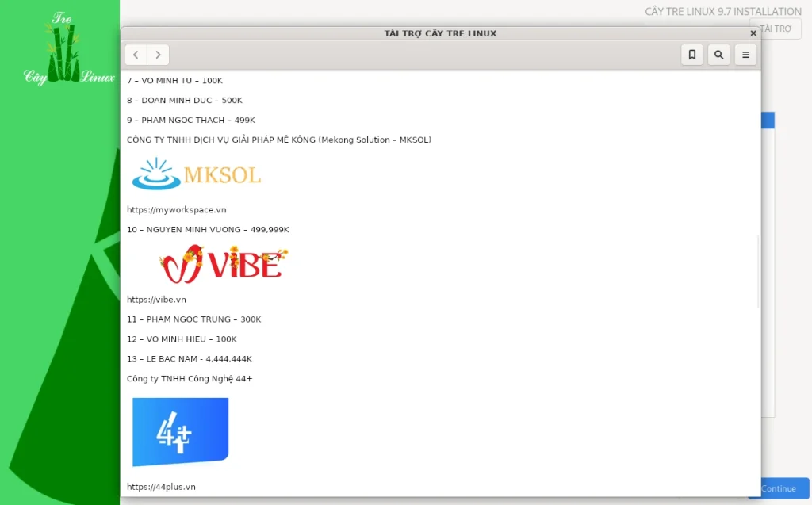
Task: Click the VIBE logo image
Action: tap(223, 265)
